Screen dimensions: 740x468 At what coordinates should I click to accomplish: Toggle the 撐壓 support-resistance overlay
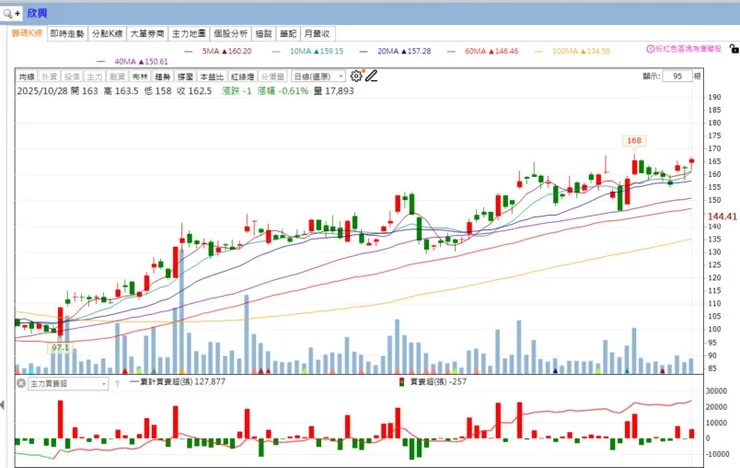(x=185, y=76)
